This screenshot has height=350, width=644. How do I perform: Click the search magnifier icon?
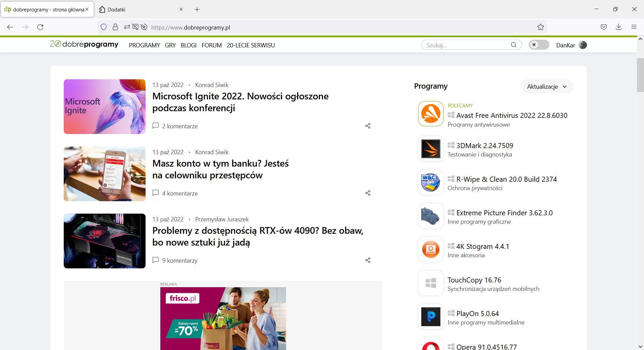pos(514,45)
